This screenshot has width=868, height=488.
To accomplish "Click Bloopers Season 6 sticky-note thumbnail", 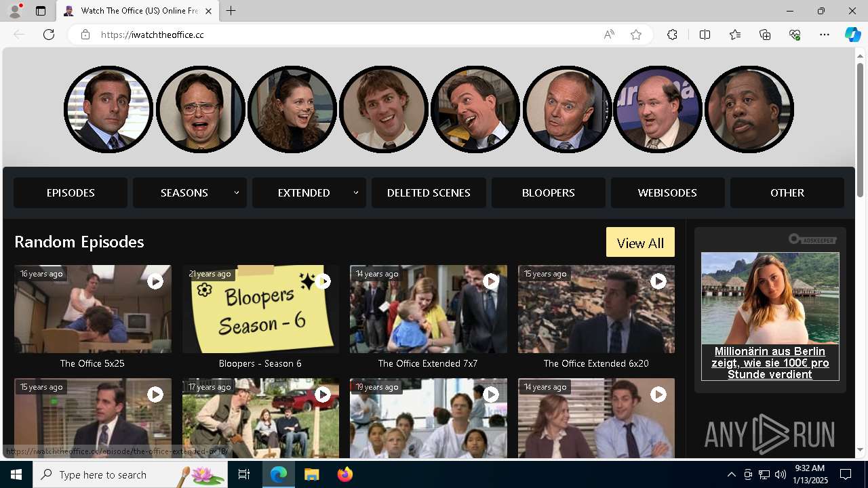I will tap(260, 309).
